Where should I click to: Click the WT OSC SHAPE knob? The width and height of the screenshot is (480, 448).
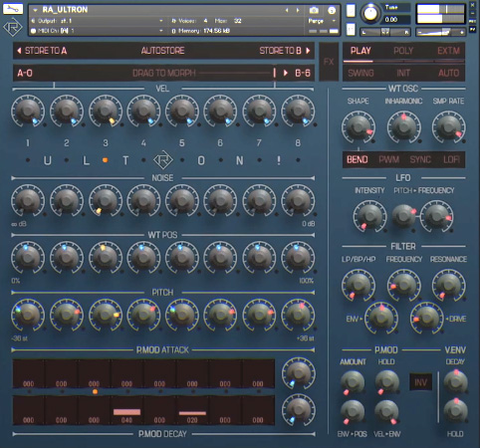(359, 127)
